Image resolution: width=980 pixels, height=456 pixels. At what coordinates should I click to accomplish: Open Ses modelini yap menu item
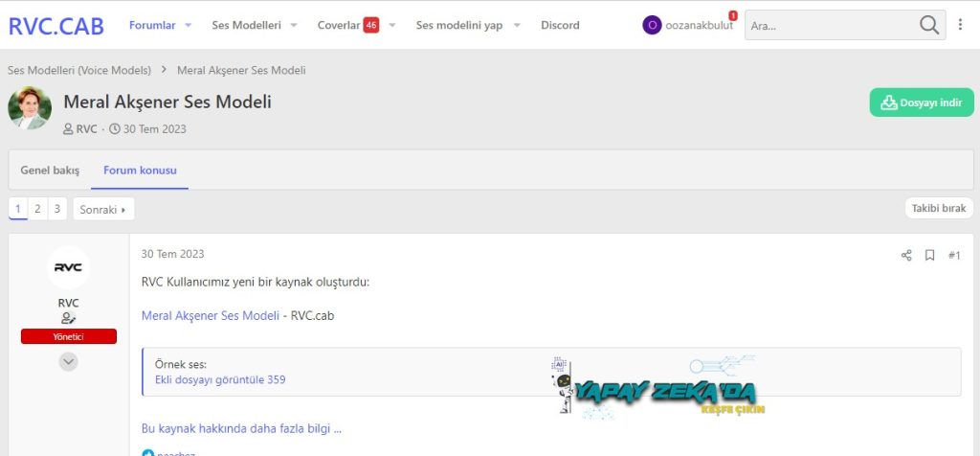coord(459,25)
